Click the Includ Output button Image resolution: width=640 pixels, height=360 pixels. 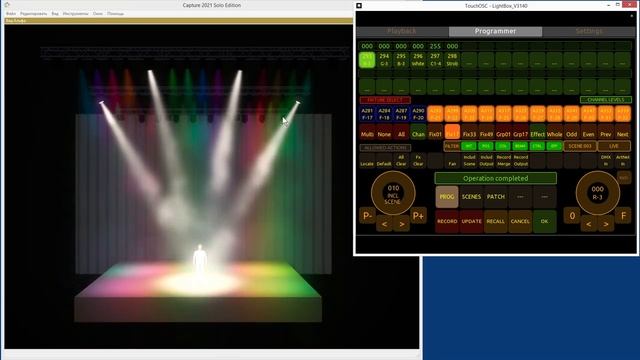[486, 161]
